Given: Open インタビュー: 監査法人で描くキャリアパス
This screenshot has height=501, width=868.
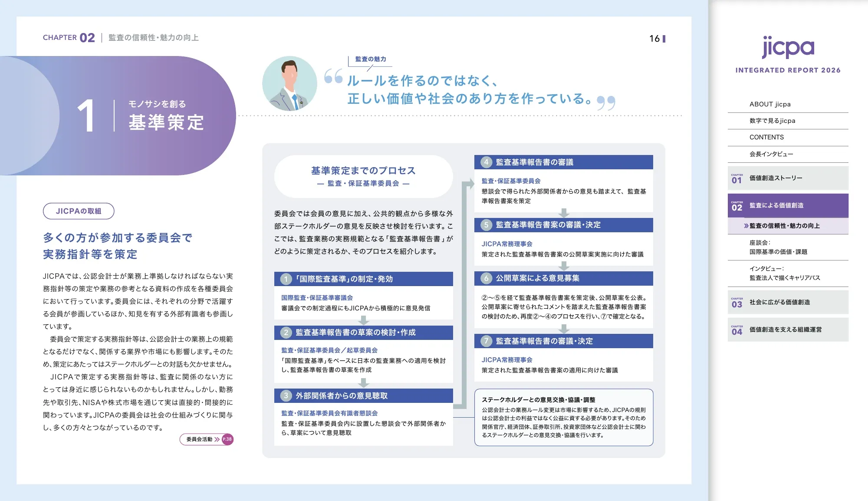Looking at the screenshot, I should [788, 274].
